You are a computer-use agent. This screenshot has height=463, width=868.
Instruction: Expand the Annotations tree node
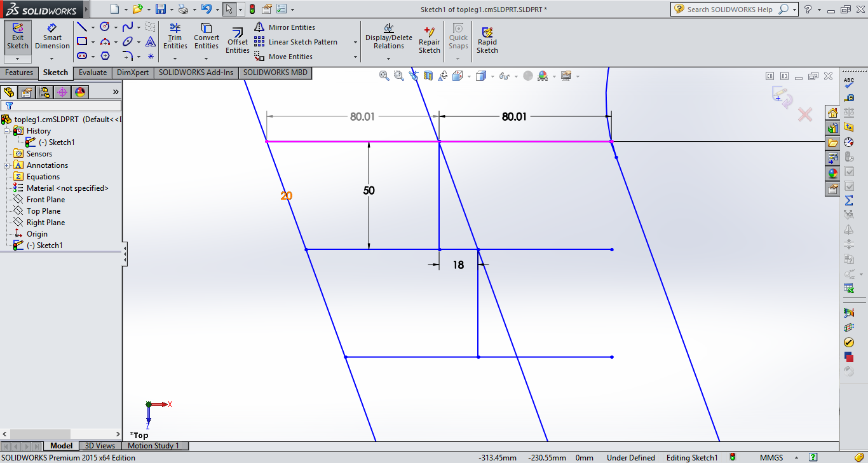(6, 165)
